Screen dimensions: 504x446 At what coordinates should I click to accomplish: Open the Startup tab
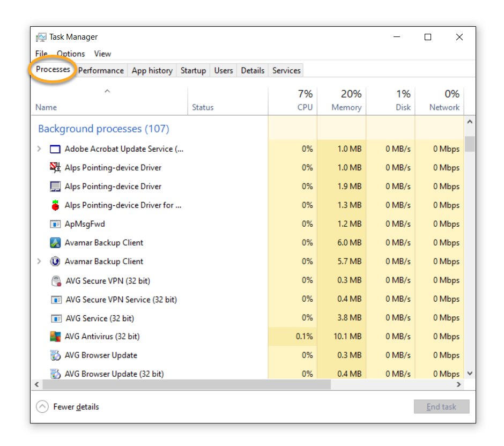(193, 70)
